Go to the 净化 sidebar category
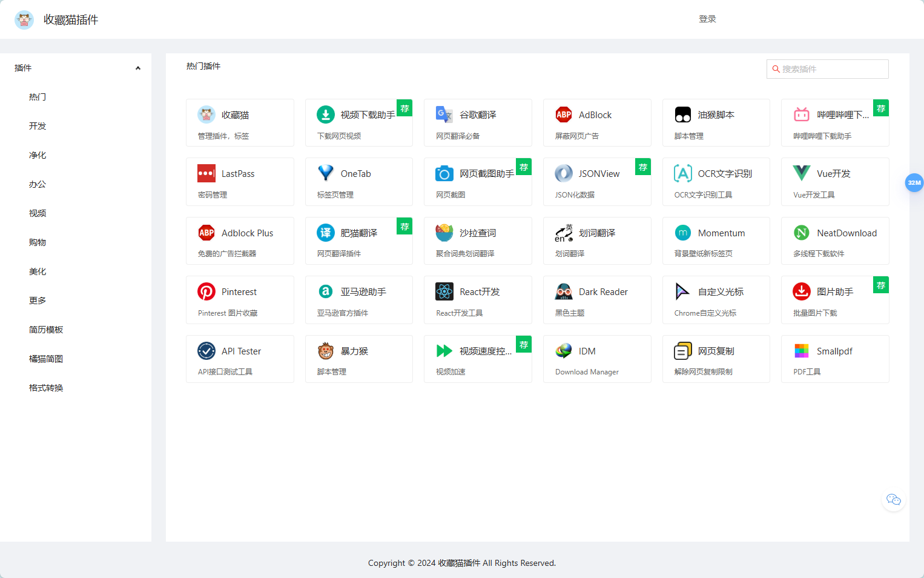The image size is (924, 578). click(x=38, y=155)
